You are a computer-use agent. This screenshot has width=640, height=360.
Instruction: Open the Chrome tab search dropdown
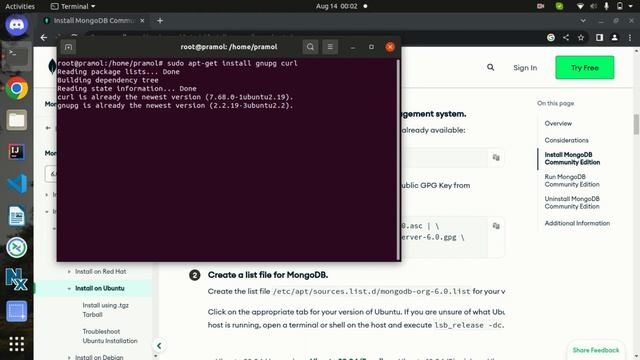tap(583, 21)
